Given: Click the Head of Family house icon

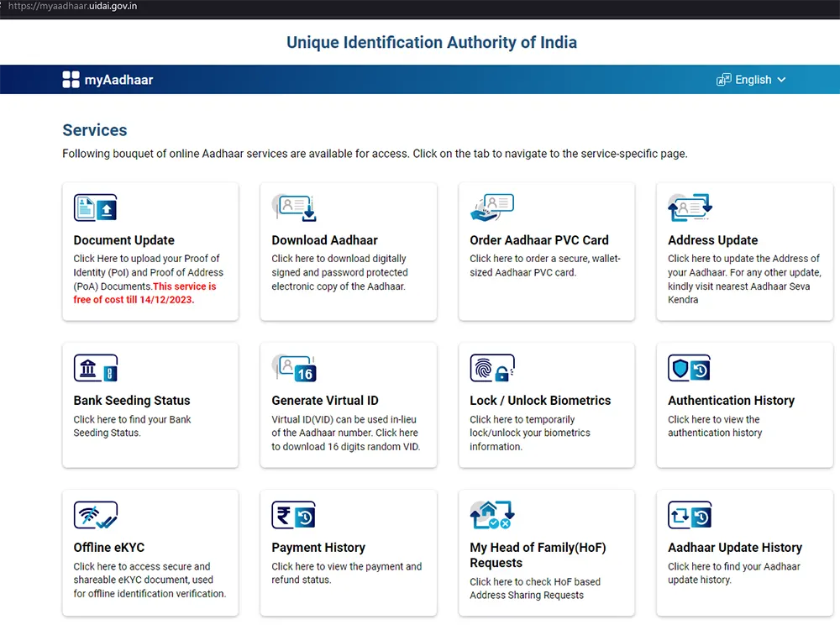Looking at the screenshot, I should click(x=491, y=515).
